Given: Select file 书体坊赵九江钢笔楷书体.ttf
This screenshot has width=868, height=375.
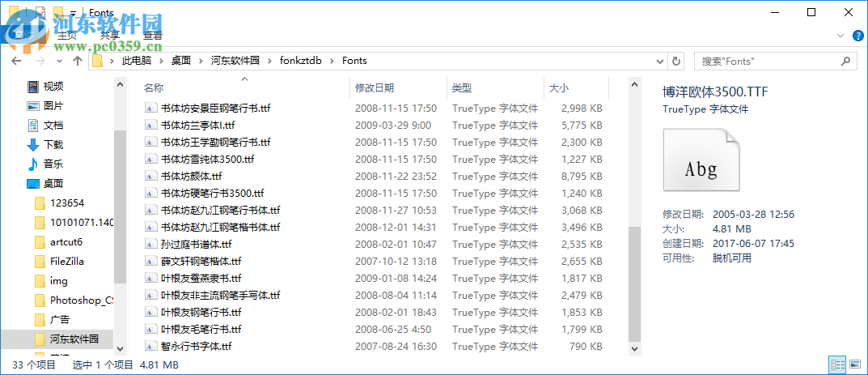Looking at the screenshot, I should click(x=220, y=228).
